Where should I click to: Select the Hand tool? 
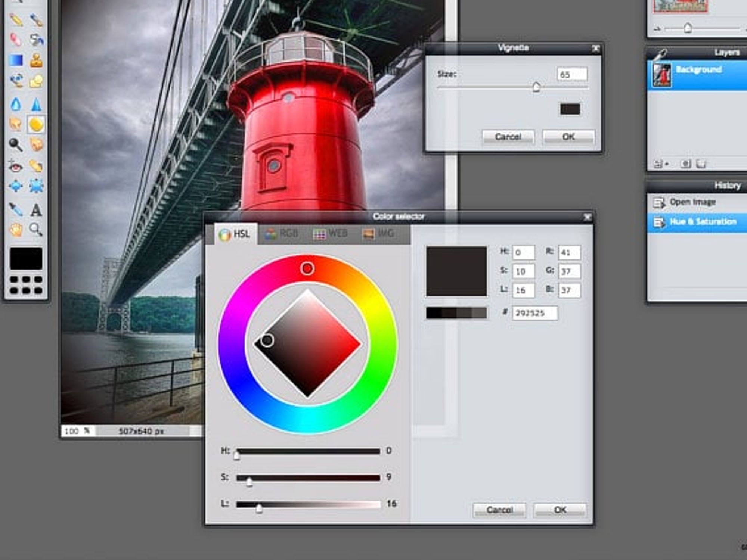click(x=16, y=229)
